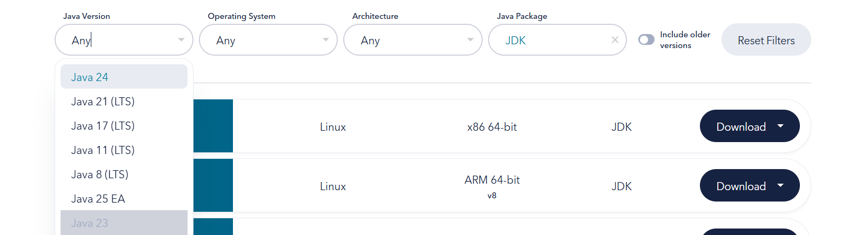Choose Java 17 (LTS) option

(x=124, y=126)
